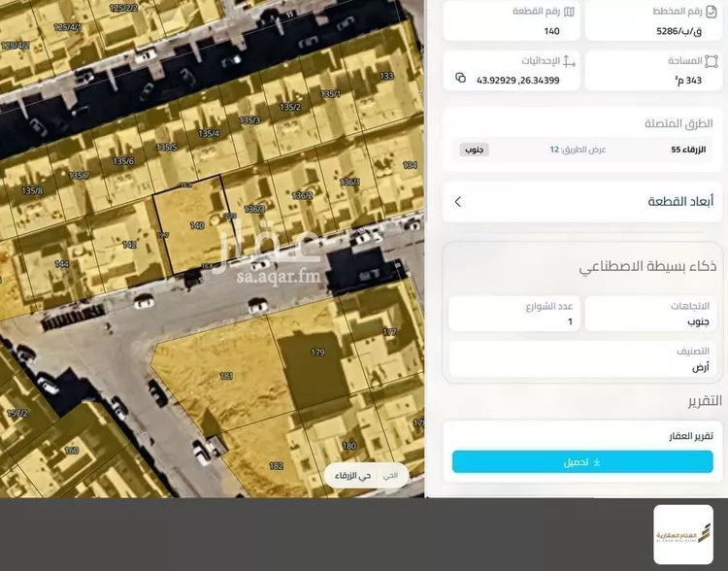Click the coordinates value 43.92929, 26.34399
This screenshot has width=728, height=571.
[517, 80]
